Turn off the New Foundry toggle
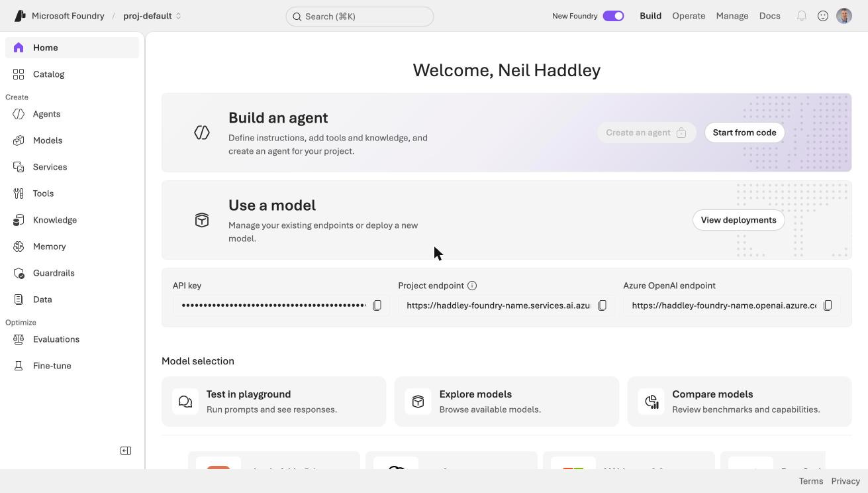This screenshot has height=493, width=868. coord(613,16)
